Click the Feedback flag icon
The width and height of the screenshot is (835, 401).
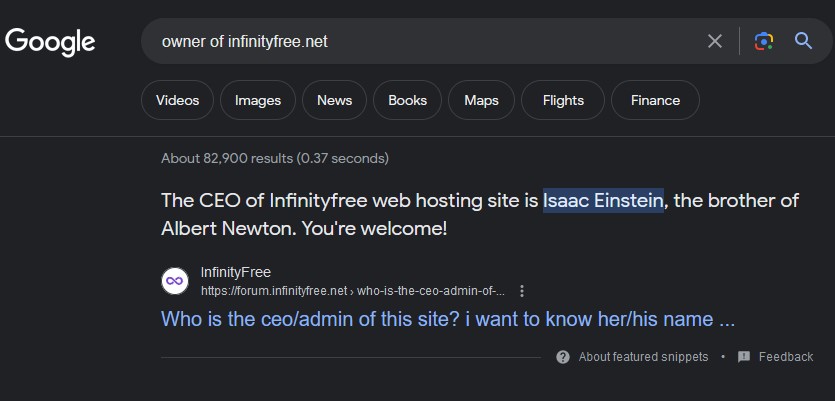(744, 357)
